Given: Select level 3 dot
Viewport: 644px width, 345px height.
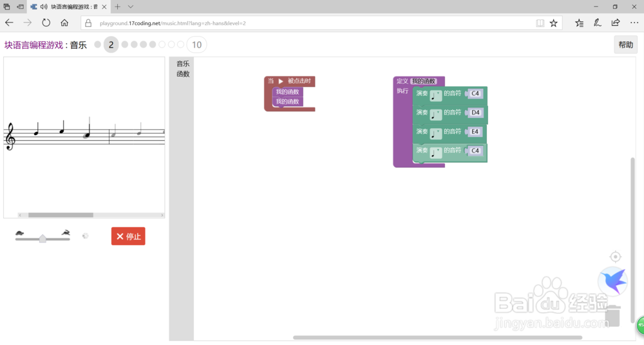Looking at the screenshot, I should click(125, 44).
